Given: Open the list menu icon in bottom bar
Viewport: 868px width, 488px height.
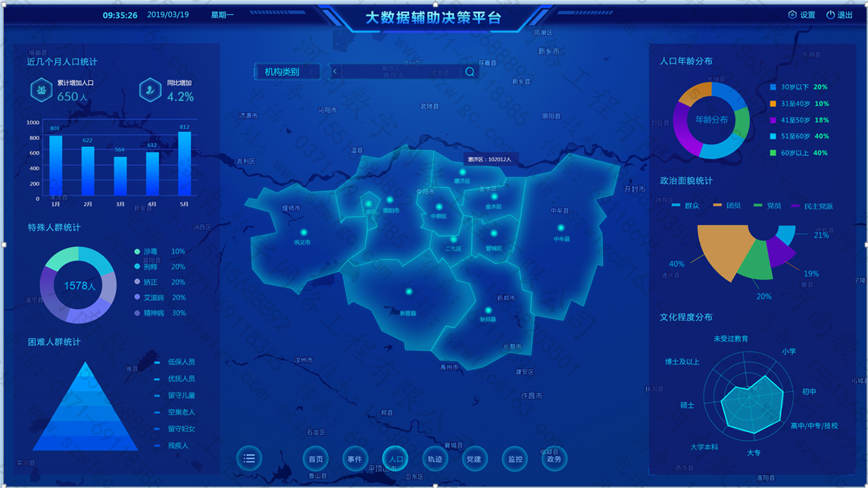Looking at the screenshot, I should pyautogui.click(x=249, y=458).
